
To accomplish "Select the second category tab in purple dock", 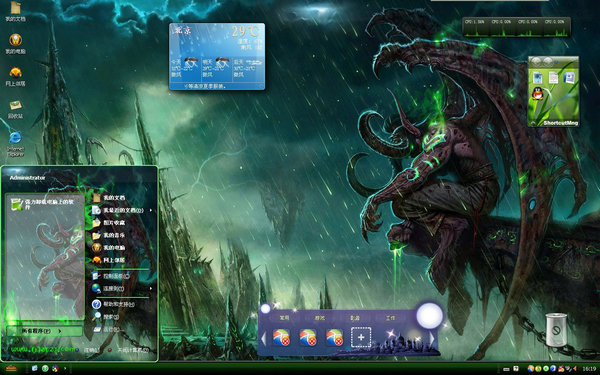I will (x=320, y=318).
